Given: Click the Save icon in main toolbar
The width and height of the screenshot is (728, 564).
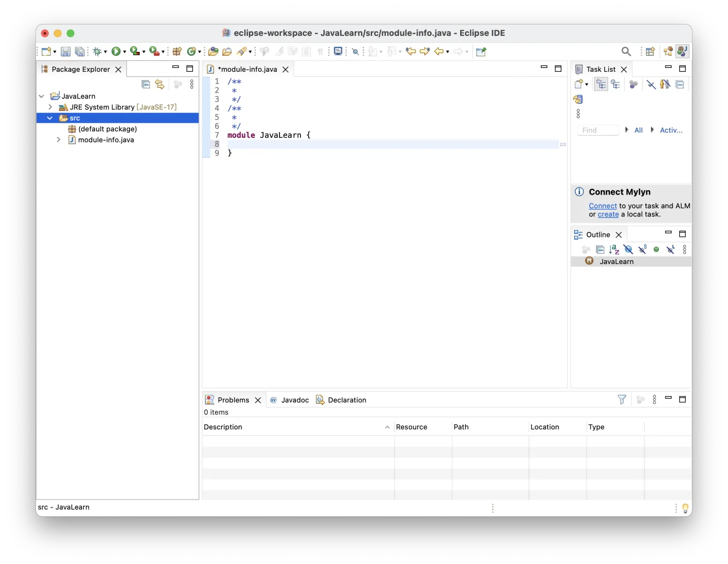Looking at the screenshot, I should coord(66,51).
